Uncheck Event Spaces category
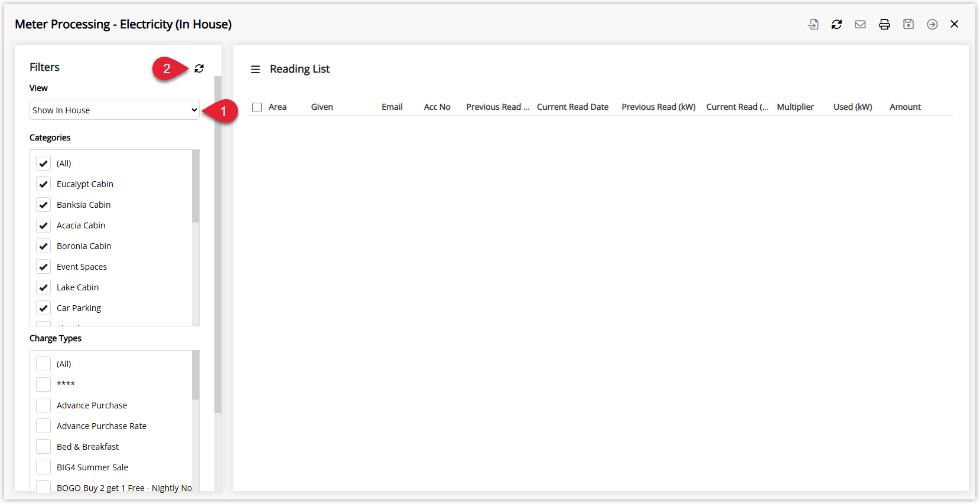The height and width of the screenshot is (504, 980). [x=43, y=267]
